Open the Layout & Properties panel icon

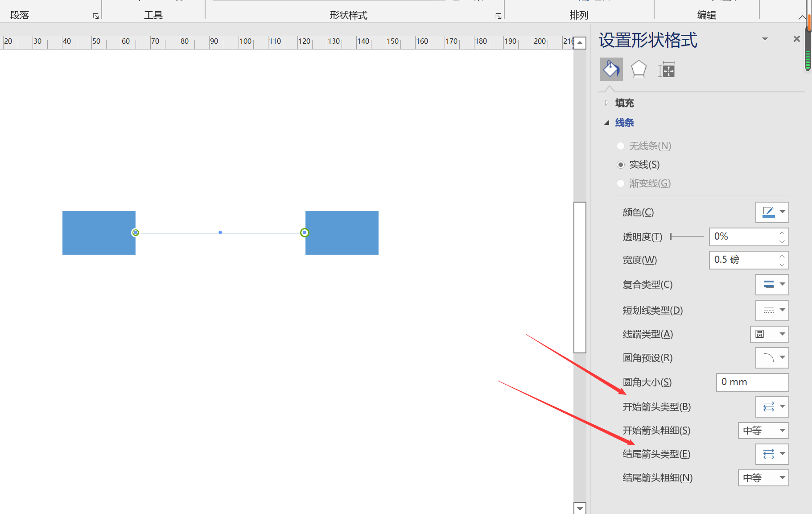click(x=666, y=69)
